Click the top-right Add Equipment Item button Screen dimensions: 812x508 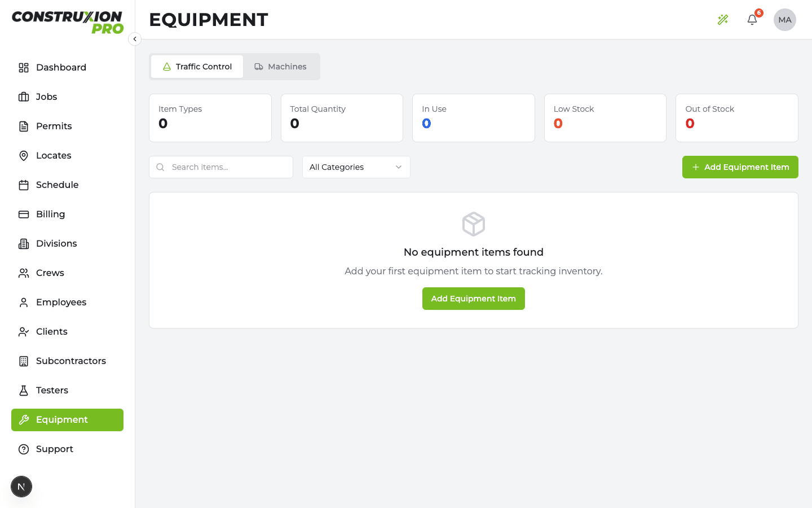click(x=740, y=167)
